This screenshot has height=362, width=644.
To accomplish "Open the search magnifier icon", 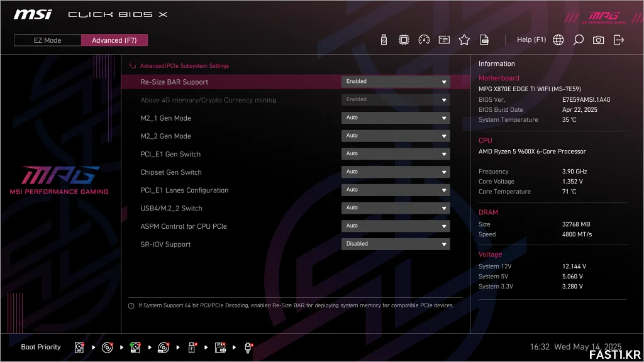I will [579, 40].
